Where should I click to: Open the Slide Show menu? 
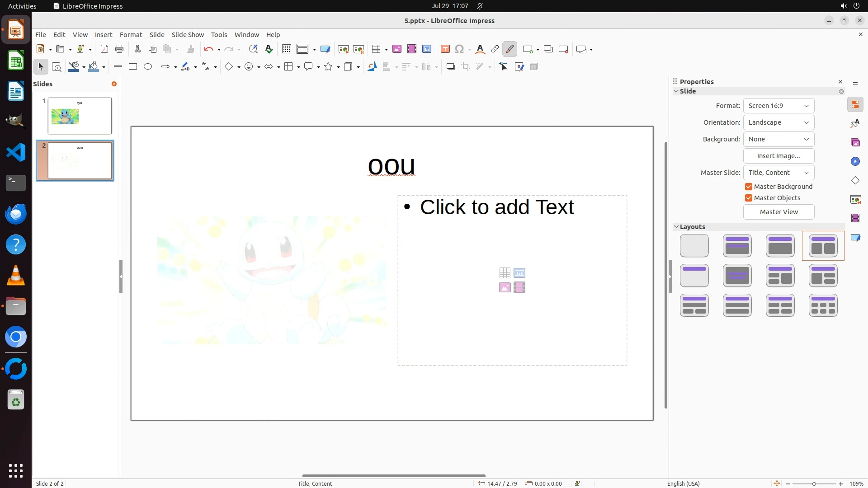(188, 35)
